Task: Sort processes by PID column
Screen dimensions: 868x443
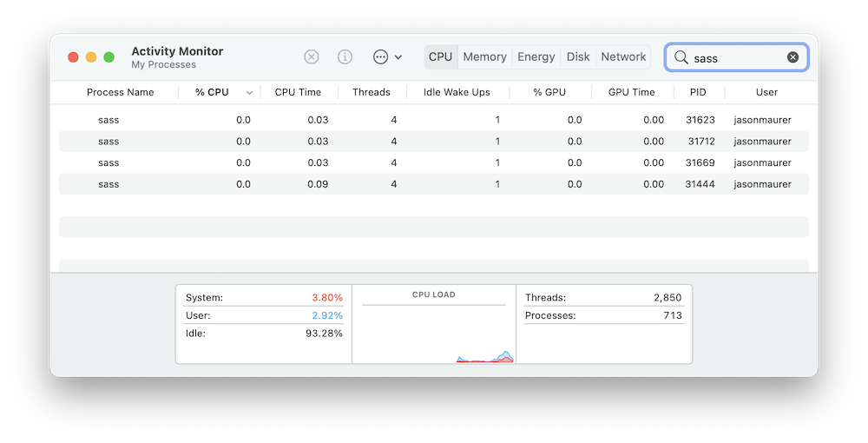Action: click(x=698, y=92)
